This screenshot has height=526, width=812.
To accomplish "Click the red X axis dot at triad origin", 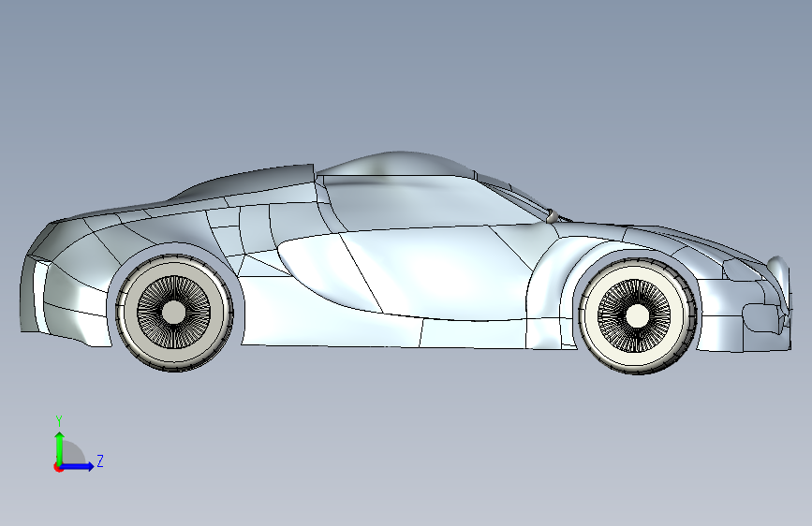I will tap(58, 467).
